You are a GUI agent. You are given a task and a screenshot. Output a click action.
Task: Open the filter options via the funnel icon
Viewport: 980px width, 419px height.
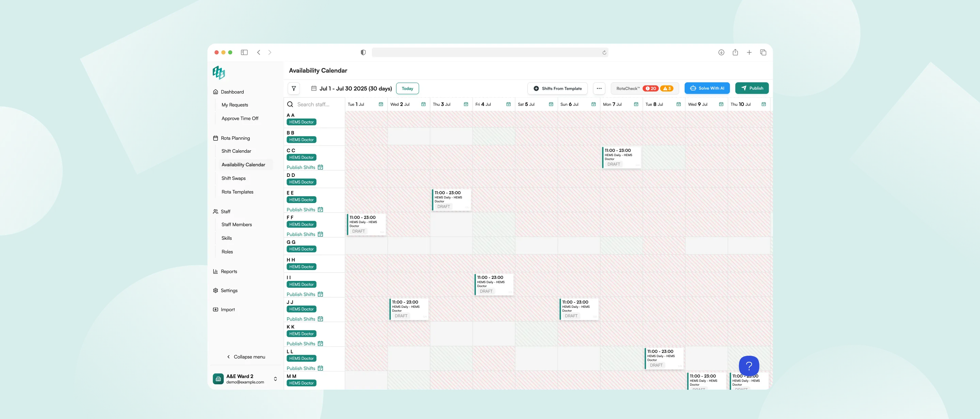[x=293, y=88]
